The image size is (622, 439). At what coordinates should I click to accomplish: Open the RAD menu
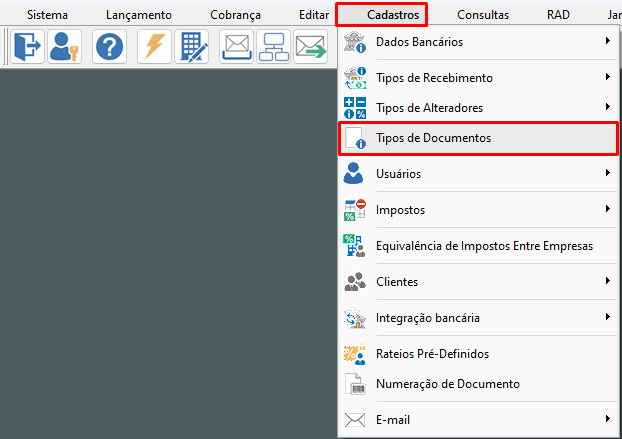(558, 15)
